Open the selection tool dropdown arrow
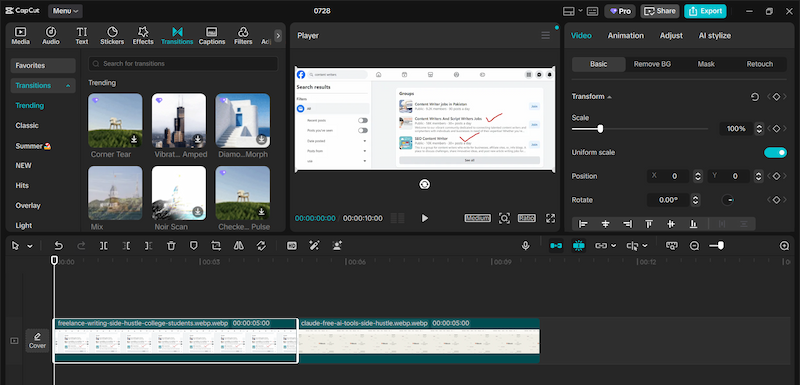800x385 pixels. click(x=30, y=246)
